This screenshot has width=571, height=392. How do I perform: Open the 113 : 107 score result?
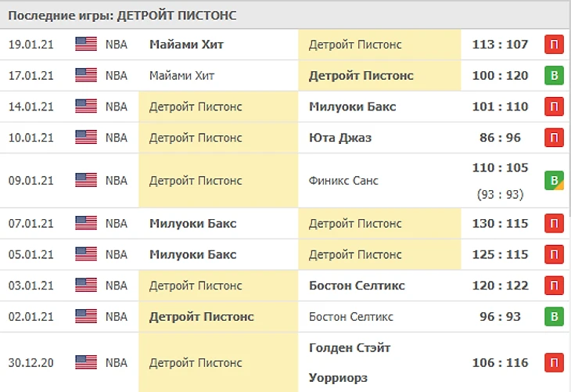tap(501, 45)
